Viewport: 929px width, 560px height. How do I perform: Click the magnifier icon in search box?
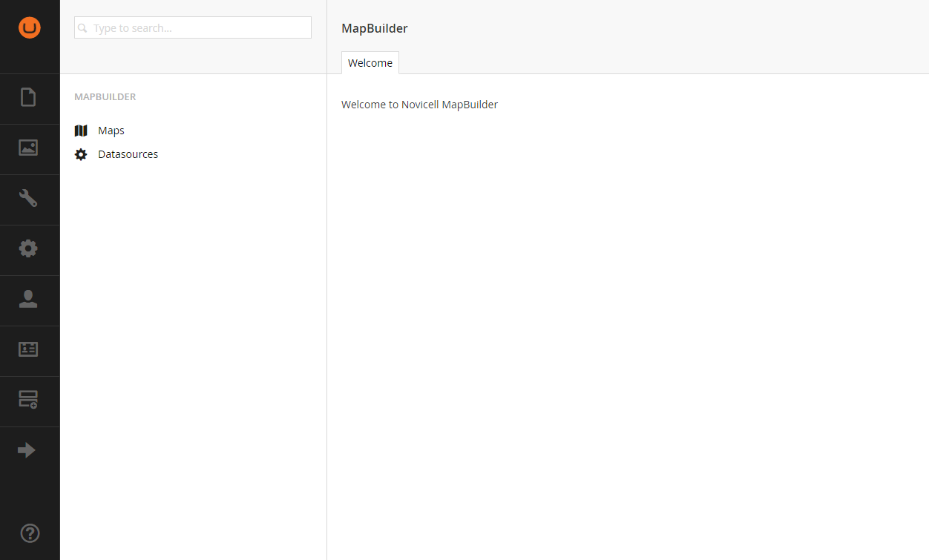(x=83, y=28)
